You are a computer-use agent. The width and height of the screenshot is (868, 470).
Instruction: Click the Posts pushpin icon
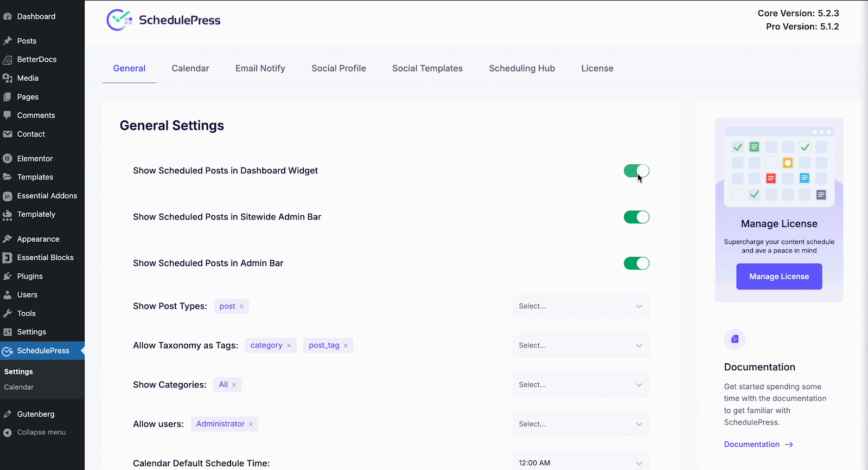(8, 41)
